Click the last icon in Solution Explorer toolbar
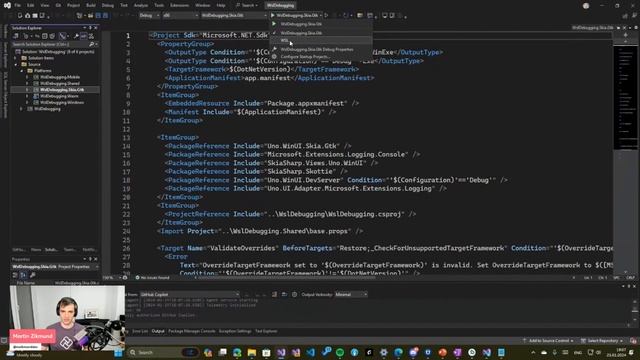Image resolution: width=640 pixels, height=360 pixels. (x=91, y=36)
